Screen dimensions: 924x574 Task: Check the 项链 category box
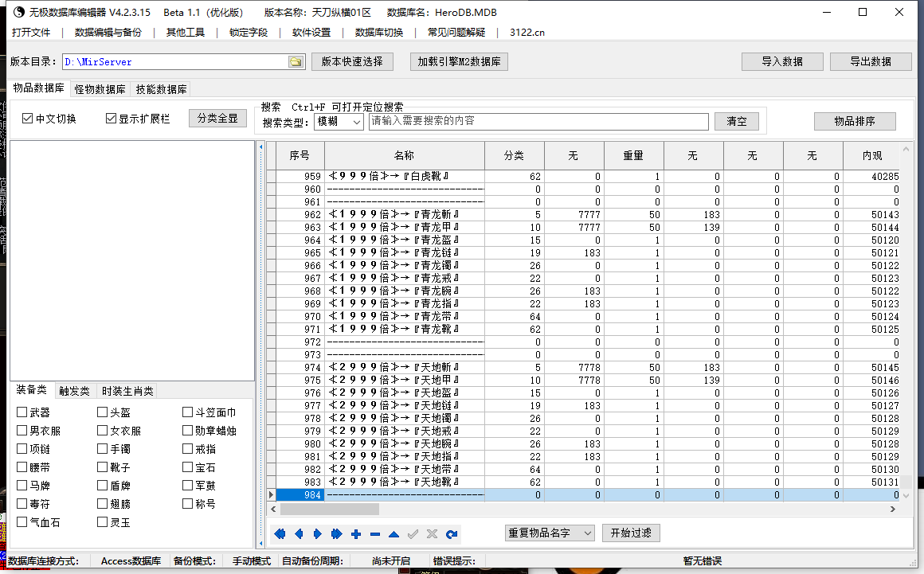(22, 448)
